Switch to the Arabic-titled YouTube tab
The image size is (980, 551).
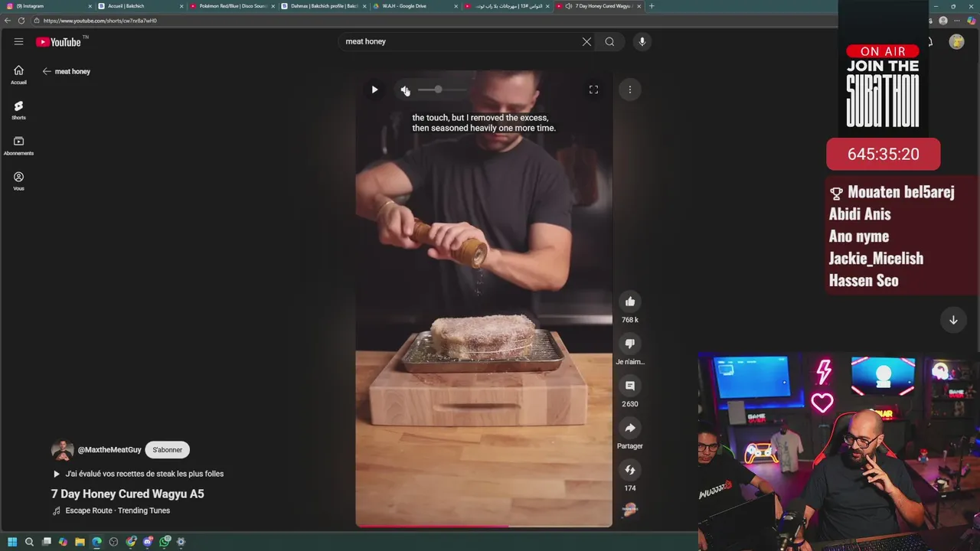pos(505,6)
